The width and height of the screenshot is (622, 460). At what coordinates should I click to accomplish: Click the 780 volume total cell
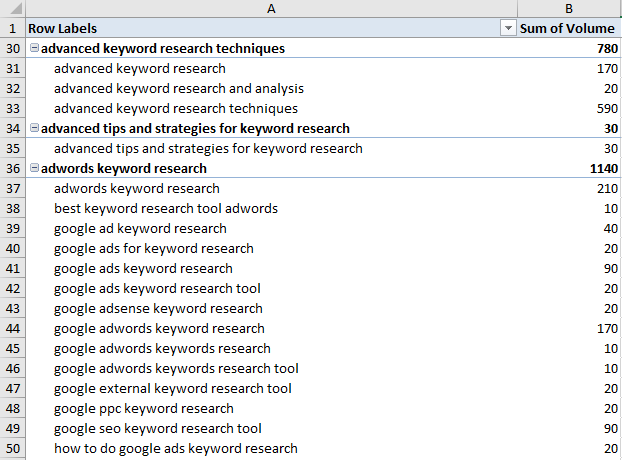coord(569,48)
